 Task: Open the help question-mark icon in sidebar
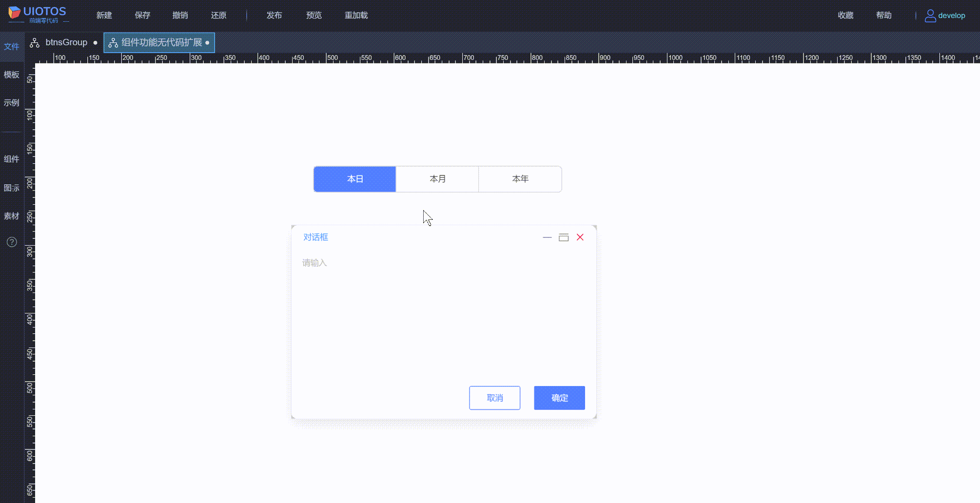(11, 242)
